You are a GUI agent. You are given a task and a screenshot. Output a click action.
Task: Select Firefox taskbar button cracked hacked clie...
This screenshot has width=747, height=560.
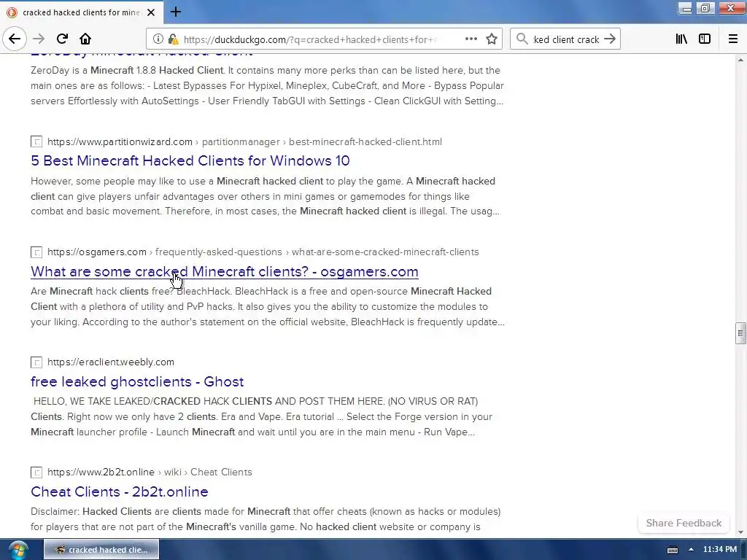click(101, 550)
